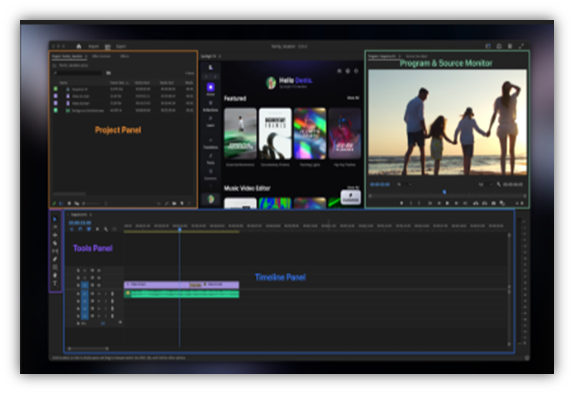The width and height of the screenshot is (574, 394).
Task: Open the Project panel tab menu
Action: pos(86,56)
